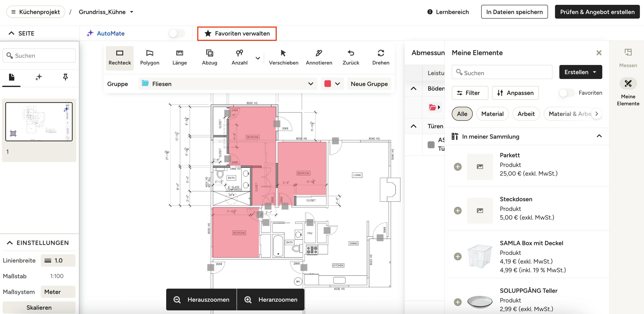The image size is (644, 314).
Task: Choose the Länge measuring tool
Action: (x=179, y=58)
